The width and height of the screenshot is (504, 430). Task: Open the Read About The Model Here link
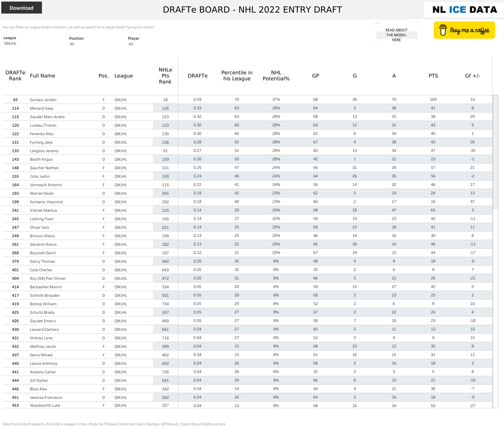[397, 35]
